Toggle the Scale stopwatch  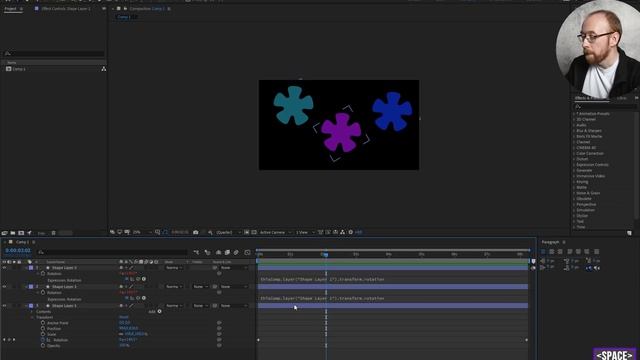pos(43,334)
